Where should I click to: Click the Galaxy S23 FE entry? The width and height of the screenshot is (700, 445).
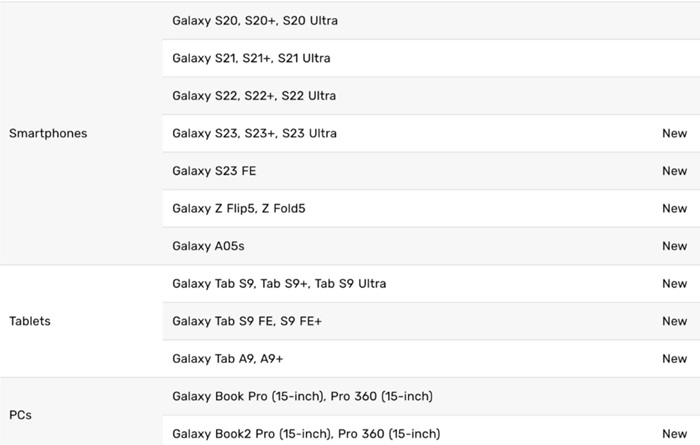[214, 171]
